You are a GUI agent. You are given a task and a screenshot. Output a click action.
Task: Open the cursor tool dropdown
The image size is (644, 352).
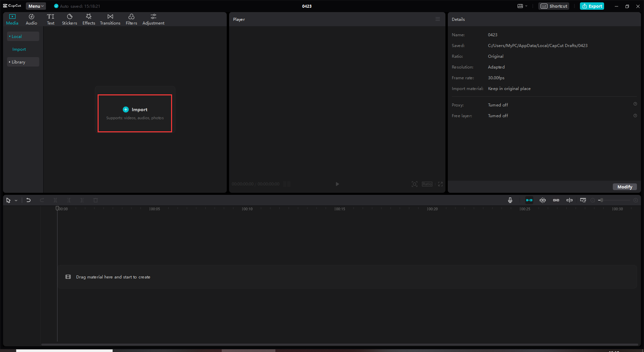[16, 200]
